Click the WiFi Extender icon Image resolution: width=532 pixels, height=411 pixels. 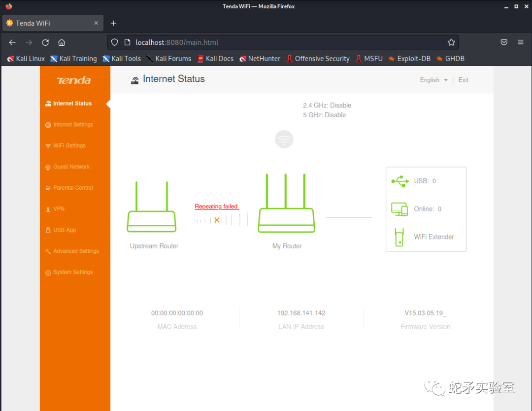click(399, 237)
